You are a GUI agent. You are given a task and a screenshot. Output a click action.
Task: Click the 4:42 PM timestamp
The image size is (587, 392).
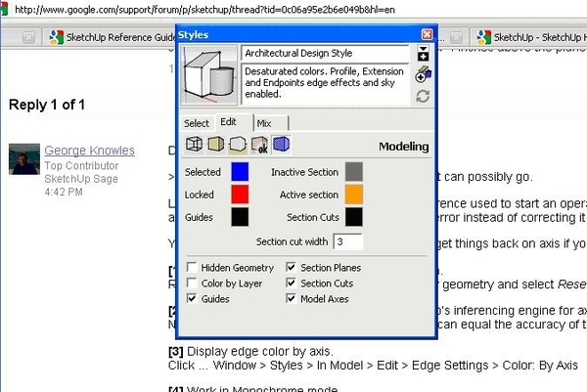pos(64,192)
